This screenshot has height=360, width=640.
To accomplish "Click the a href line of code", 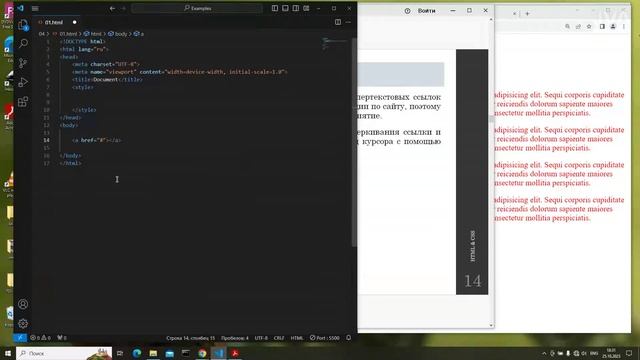I will coord(97,140).
